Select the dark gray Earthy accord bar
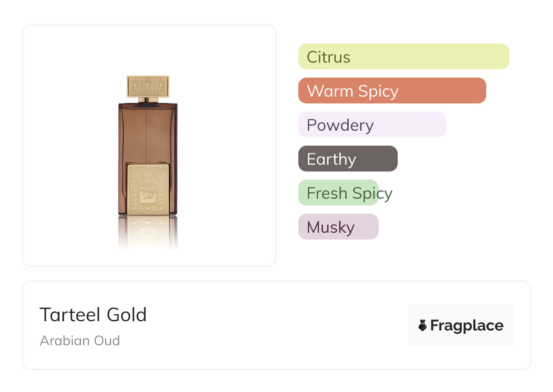Image resolution: width=553 pixels, height=392 pixels. [x=348, y=159]
